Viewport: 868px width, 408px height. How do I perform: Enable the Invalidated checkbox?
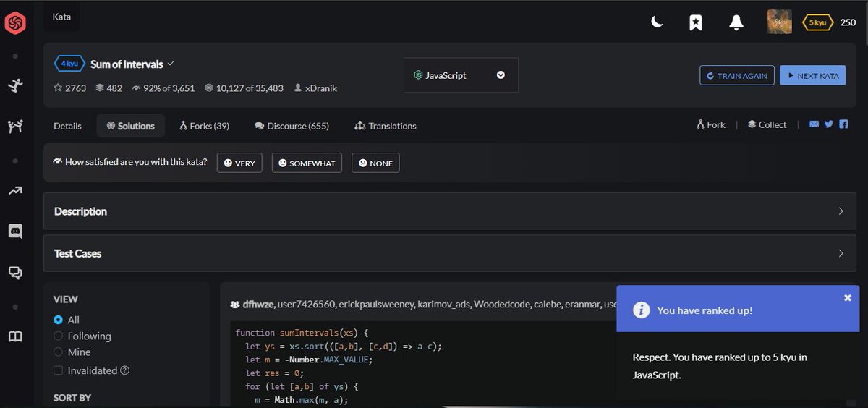[58, 370]
